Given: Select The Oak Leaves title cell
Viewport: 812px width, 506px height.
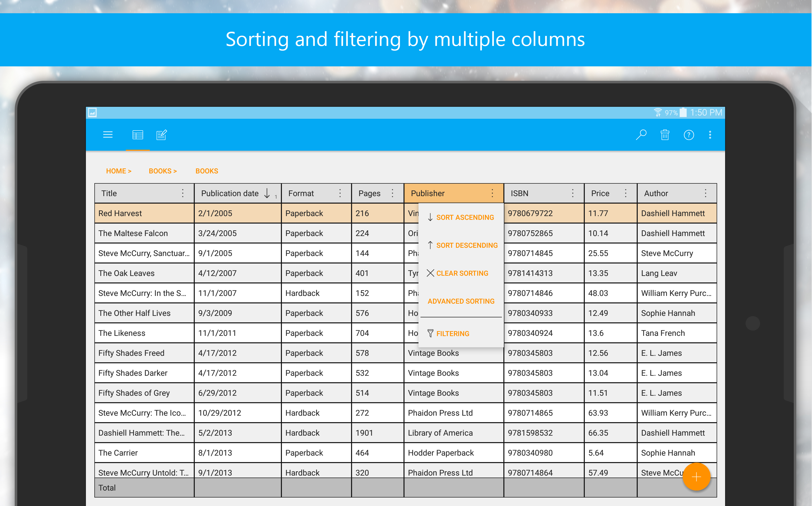Looking at the screenshot, I should 144,273.
